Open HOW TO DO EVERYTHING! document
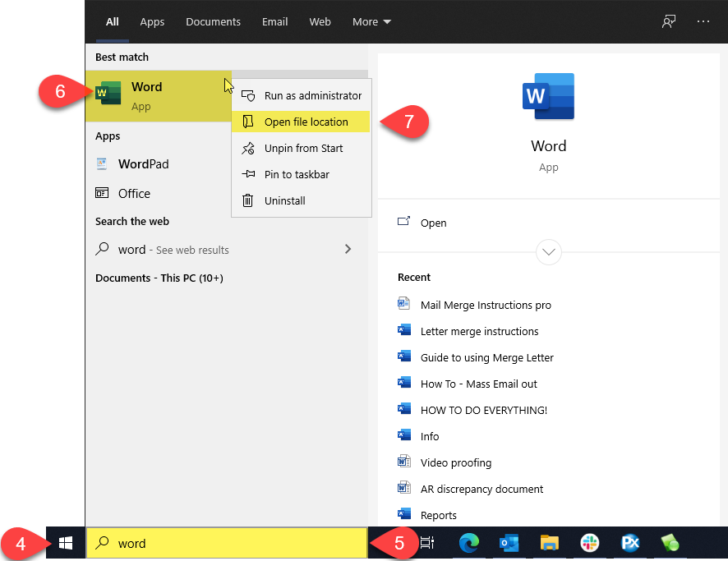 tap(484, 410)
